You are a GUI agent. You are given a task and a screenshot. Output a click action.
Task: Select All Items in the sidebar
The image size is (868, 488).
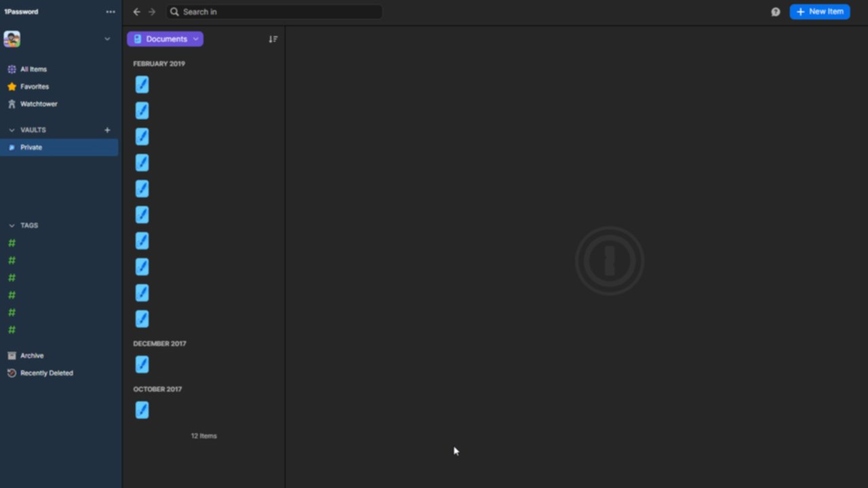click(x=33, y=69)
